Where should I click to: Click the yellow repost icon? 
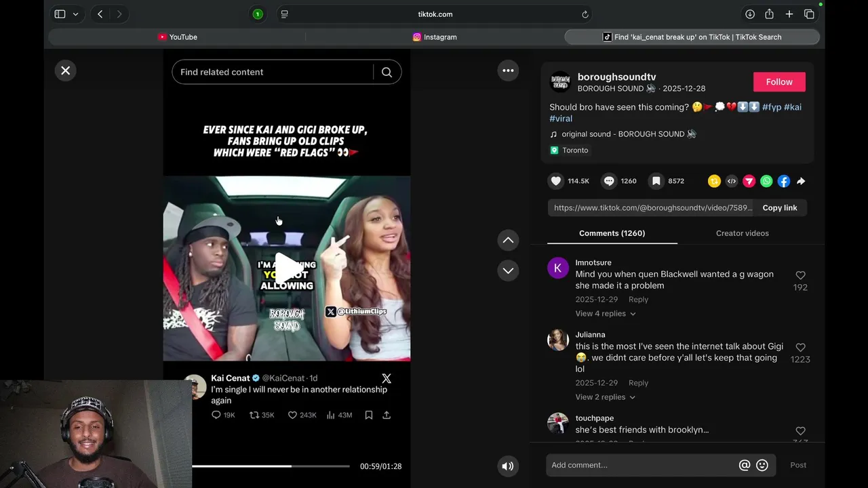click(714, 181)
